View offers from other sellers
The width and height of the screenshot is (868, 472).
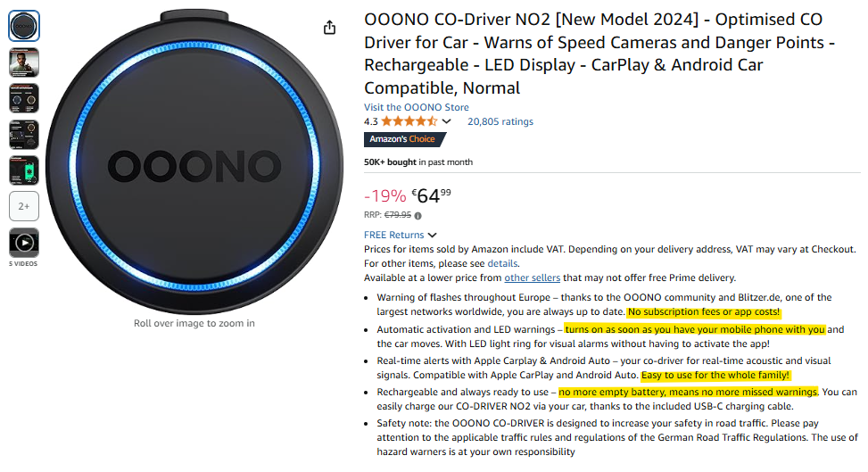coord(532,278)
